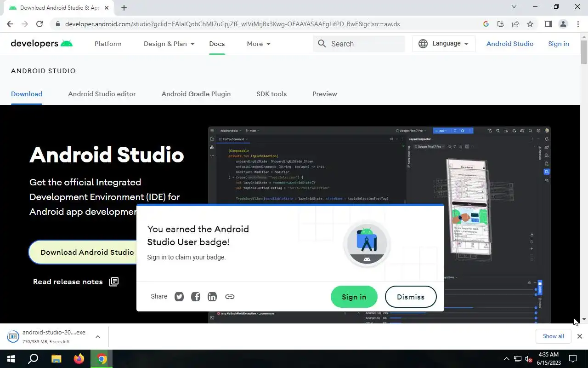Image resolution: width=588 pixels, height=368 pixels.
Task: Click the Google icon in address bar
Action: point(486,24)
